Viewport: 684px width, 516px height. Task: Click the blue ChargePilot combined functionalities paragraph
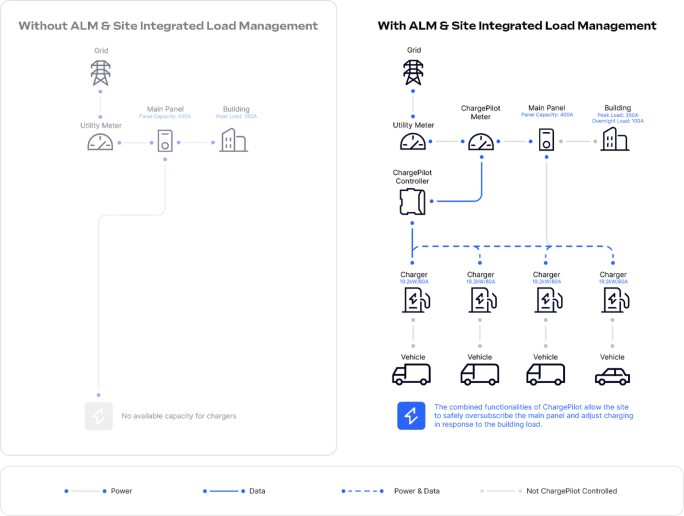534,416
